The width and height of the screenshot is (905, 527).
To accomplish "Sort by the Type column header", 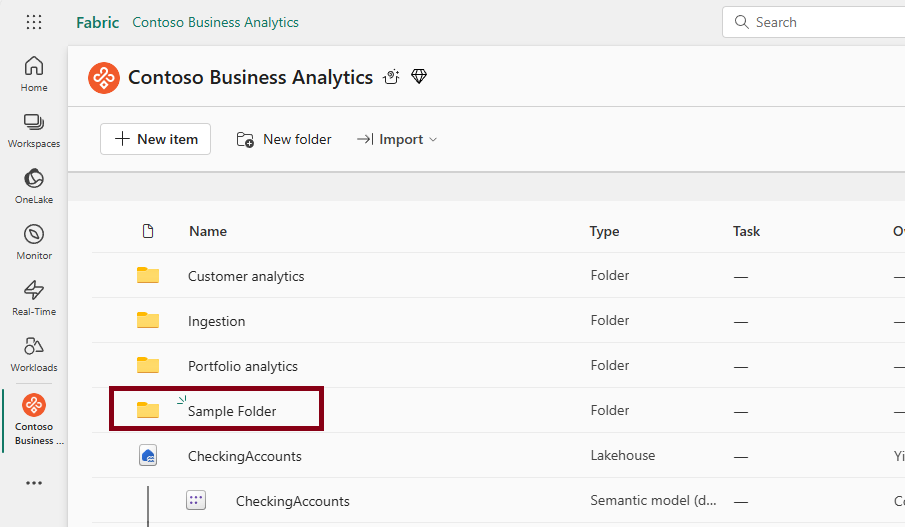I will (604, 231).
